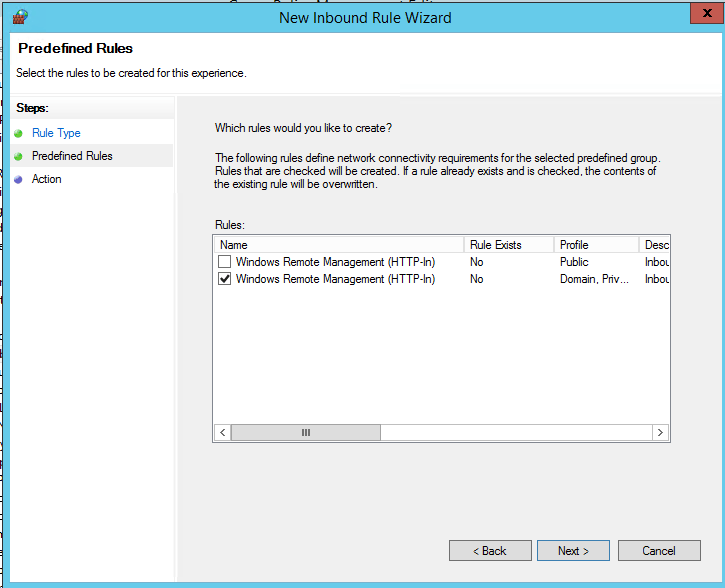The height and width of the screenshot is (588, 725).
Task: Cancel the inbound rule wizard
Action: pyautogui.click(x=659, y=551)
